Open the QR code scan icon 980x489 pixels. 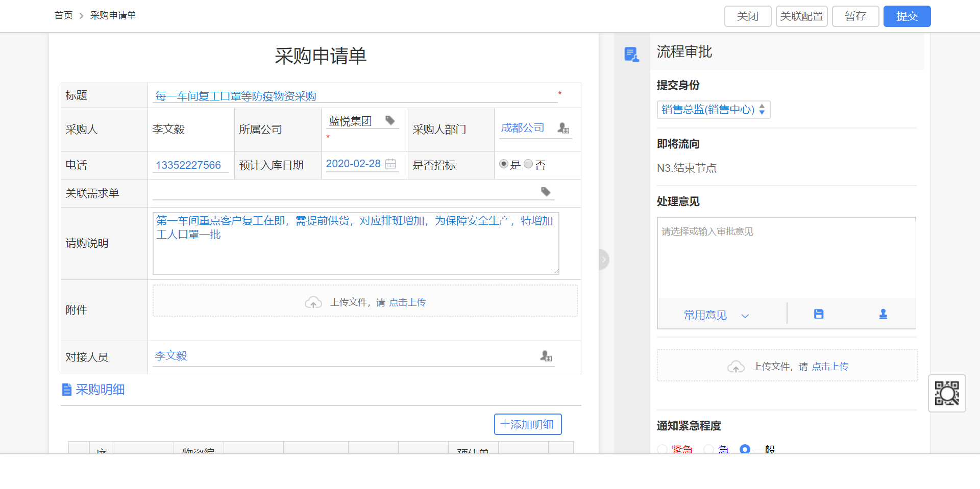point(947,393)
